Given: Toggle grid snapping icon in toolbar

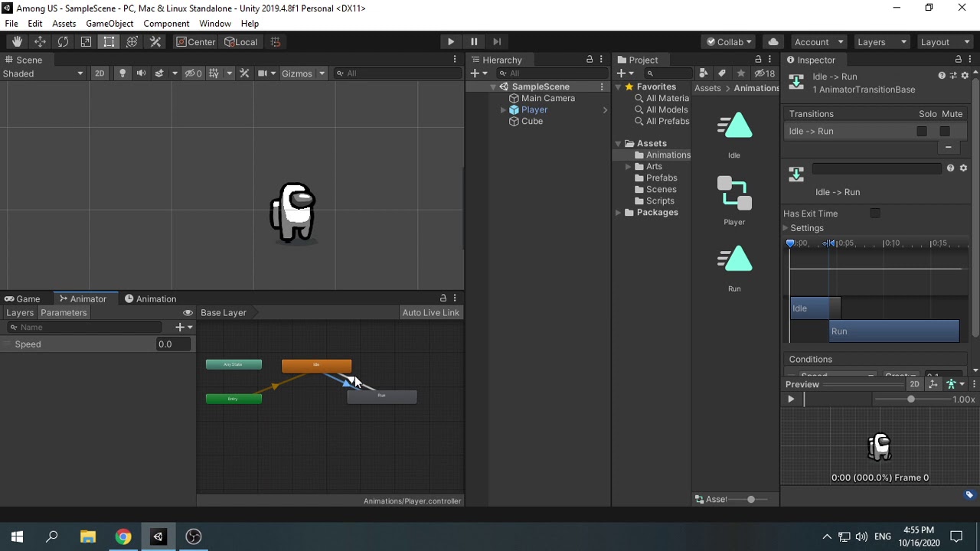Looking at the screenshot, I should tap(276, 42).
